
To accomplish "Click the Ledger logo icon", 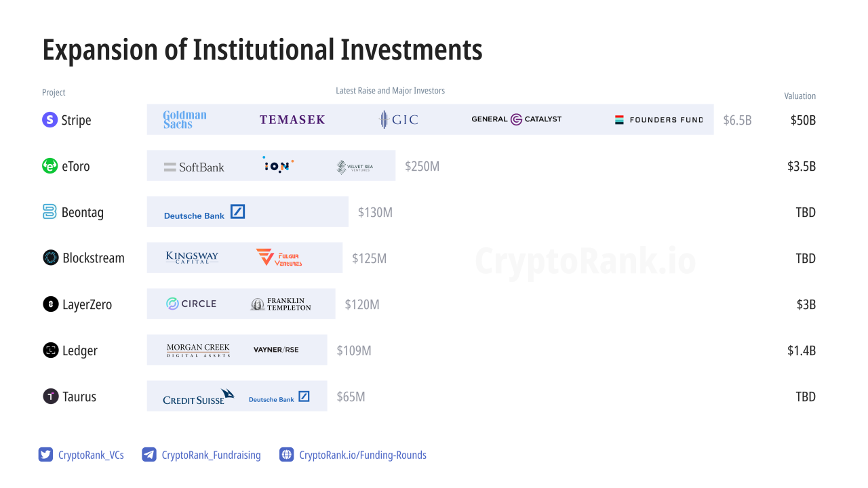I will pyautogui.click(x=51, y=350).
